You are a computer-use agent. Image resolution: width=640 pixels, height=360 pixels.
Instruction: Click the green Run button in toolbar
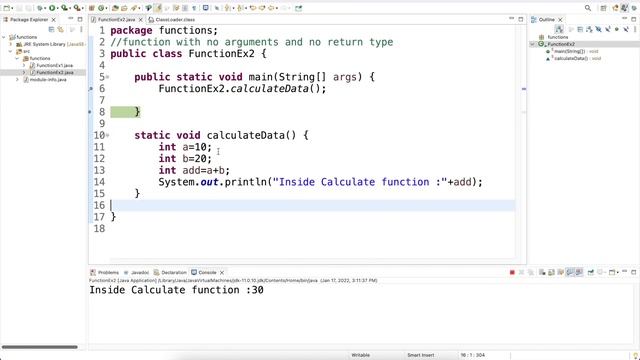tap(52, 8)
